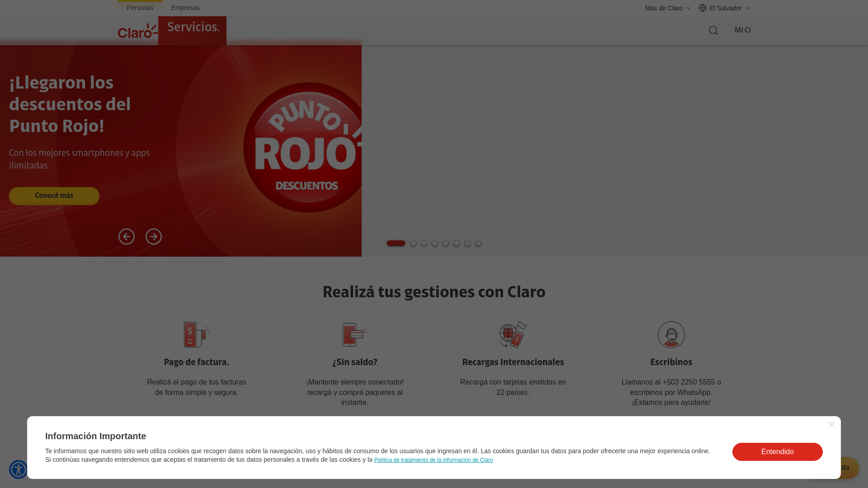Click the ¿Sin saldo? phone icon
Image resolution: width=868 pixels, height=488 pixels.
point(355,335)
